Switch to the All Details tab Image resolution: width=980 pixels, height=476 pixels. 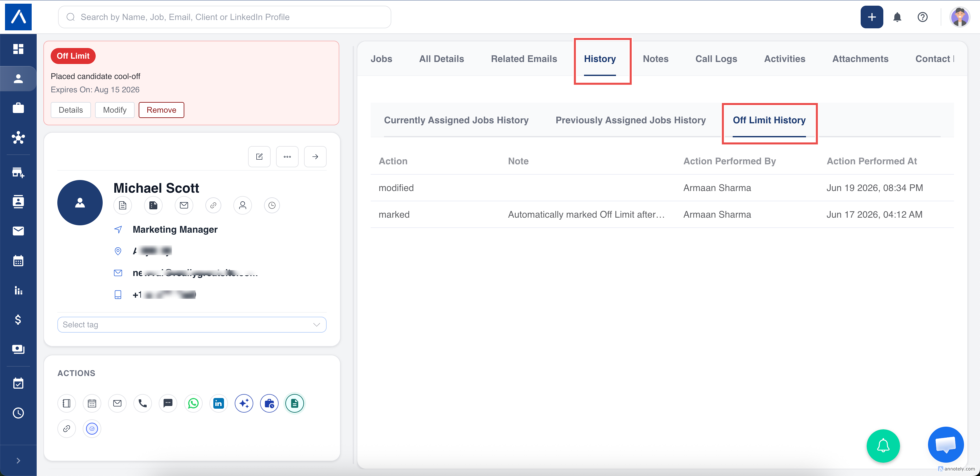point(441,59)
